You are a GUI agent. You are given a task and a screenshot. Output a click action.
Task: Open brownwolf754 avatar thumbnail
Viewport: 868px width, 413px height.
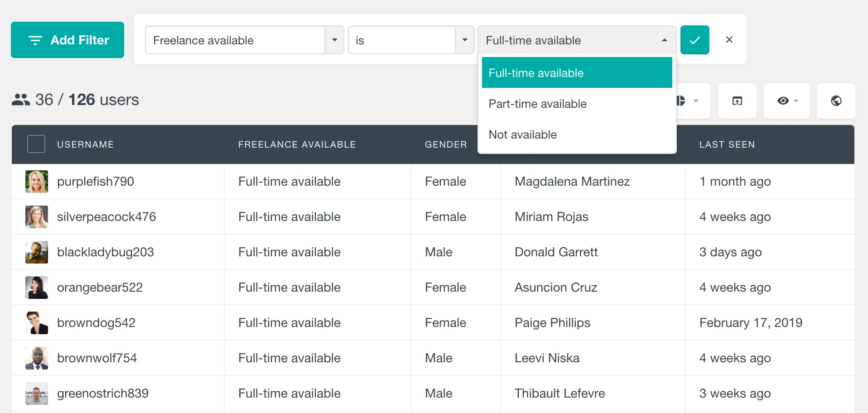click(37, 358)
